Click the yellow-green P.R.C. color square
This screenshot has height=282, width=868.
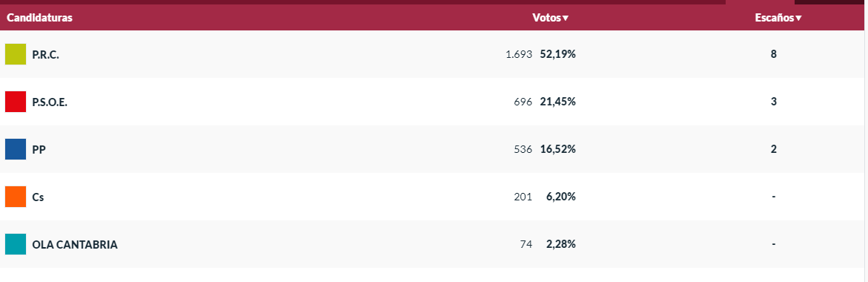point(16,54)
